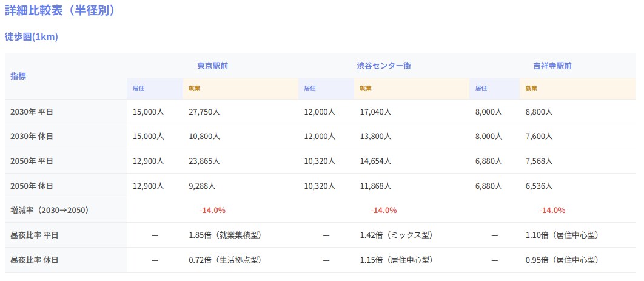Click 8,000人 in the 2030年 休日 row

tap(489, 137)
